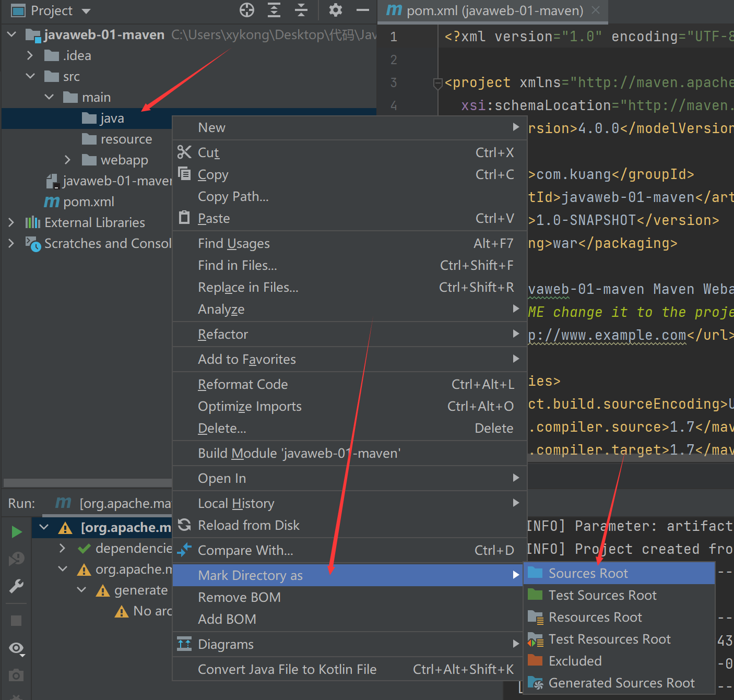
Task: Choose Reformat Code entry
Action: pyautogui.click(x=349, y=384)
